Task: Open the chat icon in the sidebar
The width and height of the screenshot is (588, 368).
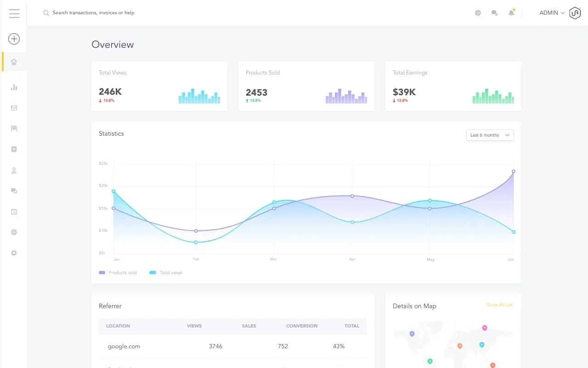Action: [x=14, y=190]
